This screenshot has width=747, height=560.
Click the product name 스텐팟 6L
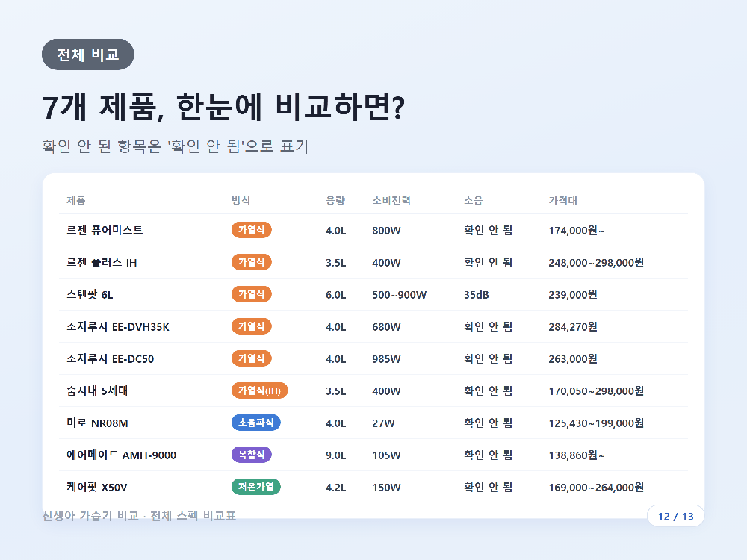(90, 294)
